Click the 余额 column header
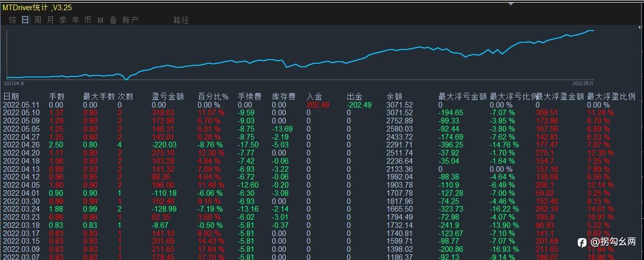Screen dimensions: 644x260 click(395, 96)
